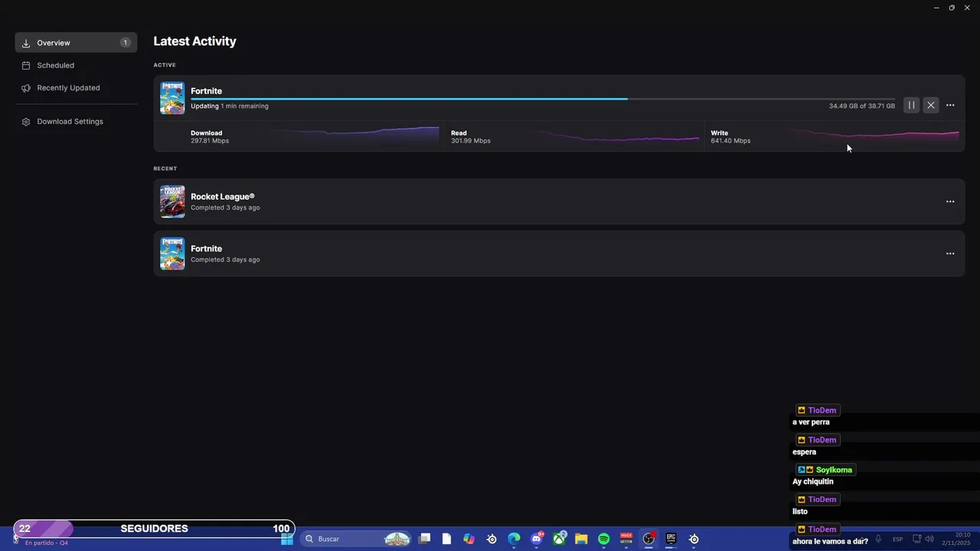Open Voicemeeter from the taskbar
The height and width of the screenshot is (551, 980).
[626, 539]
